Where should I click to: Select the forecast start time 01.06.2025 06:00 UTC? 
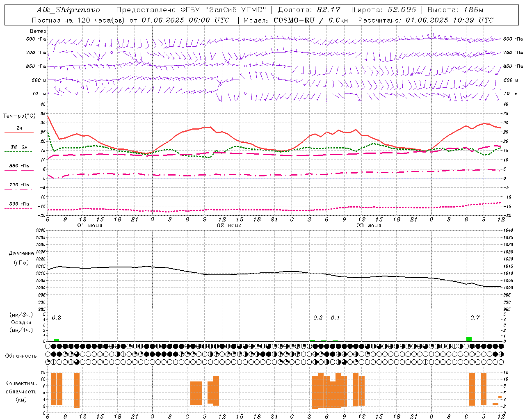pyautogui.click(x=185, y=20)
